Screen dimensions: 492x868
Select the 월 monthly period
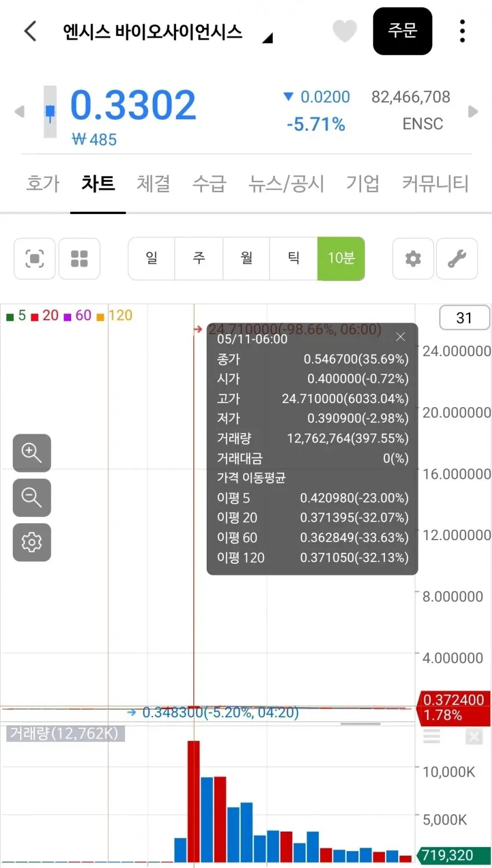(247, 258)
